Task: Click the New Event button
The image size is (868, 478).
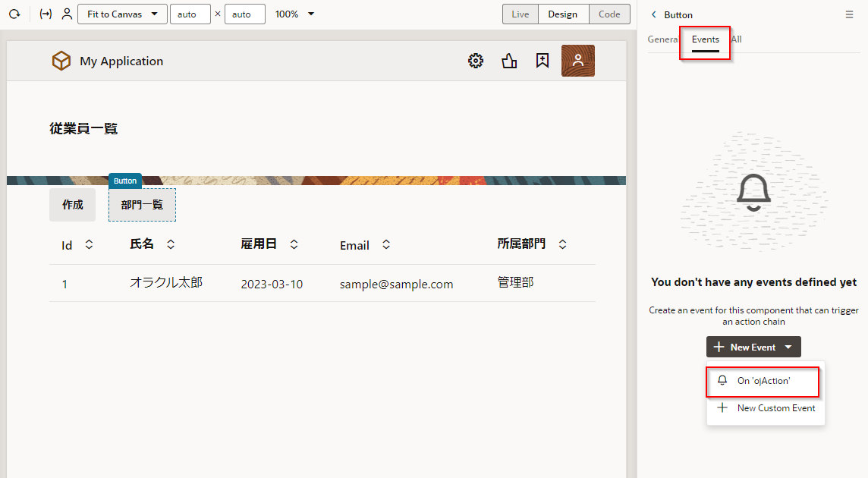Action: [753, 347]
